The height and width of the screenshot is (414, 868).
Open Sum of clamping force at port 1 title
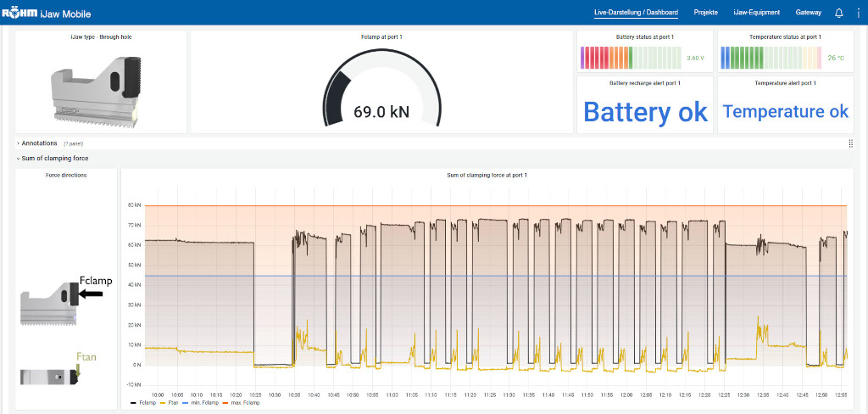[x=487, y=175]
